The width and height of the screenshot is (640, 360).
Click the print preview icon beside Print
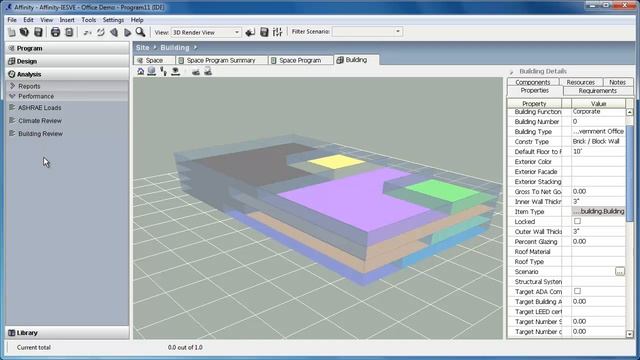point(69,32)
